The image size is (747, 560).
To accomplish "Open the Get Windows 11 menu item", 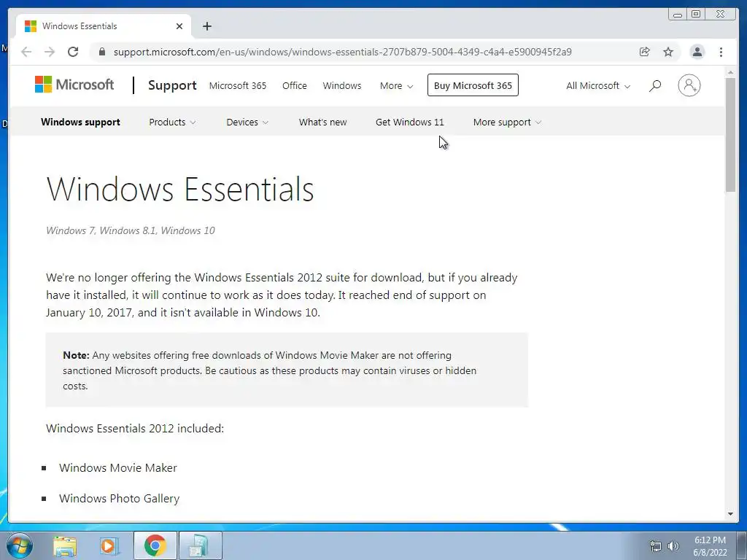I will tap(410, 122).
